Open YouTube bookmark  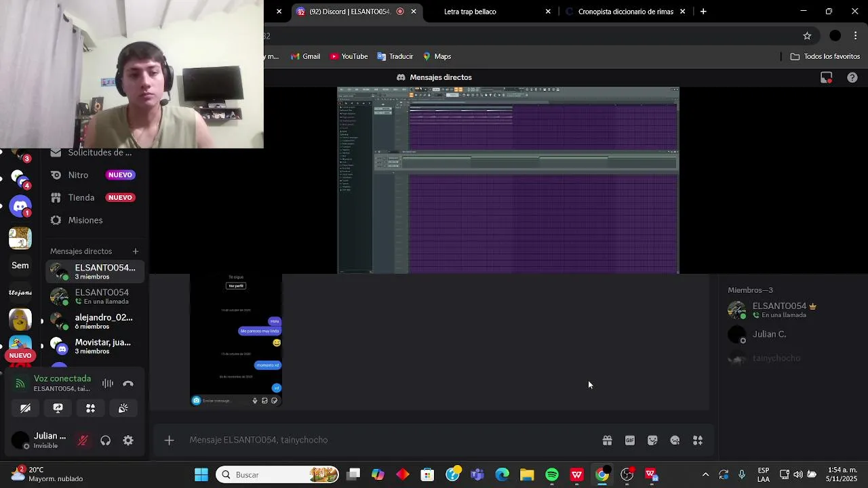click(349, 56)
